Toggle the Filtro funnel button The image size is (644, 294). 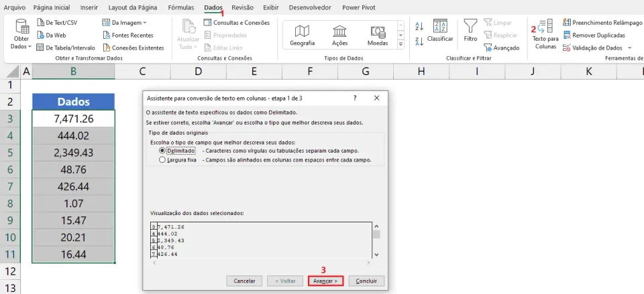pos(471,31)
